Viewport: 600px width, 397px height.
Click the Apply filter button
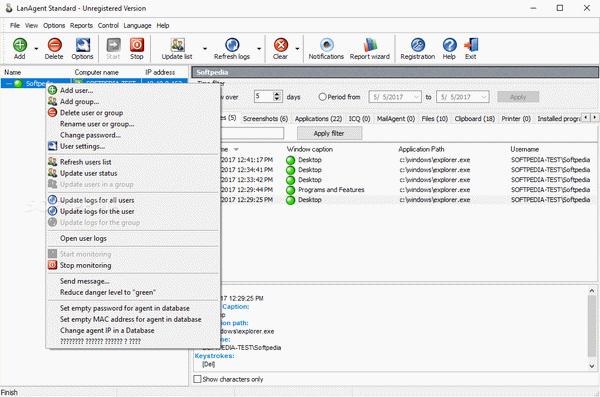(x=329, y=133)
